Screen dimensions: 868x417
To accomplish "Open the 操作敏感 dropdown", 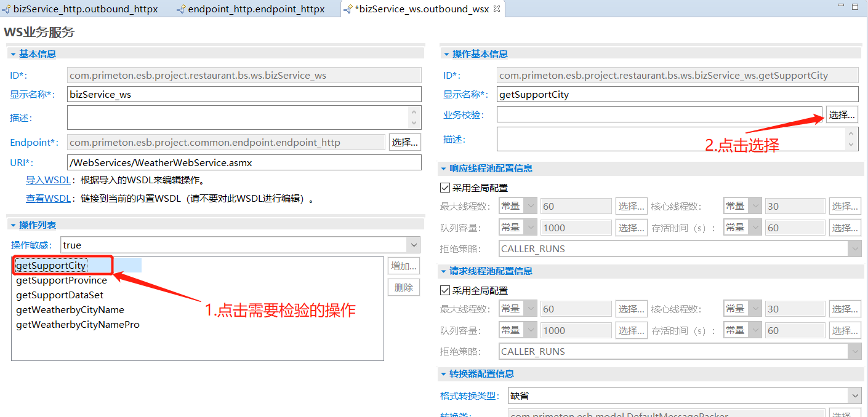I will [413, 245].
